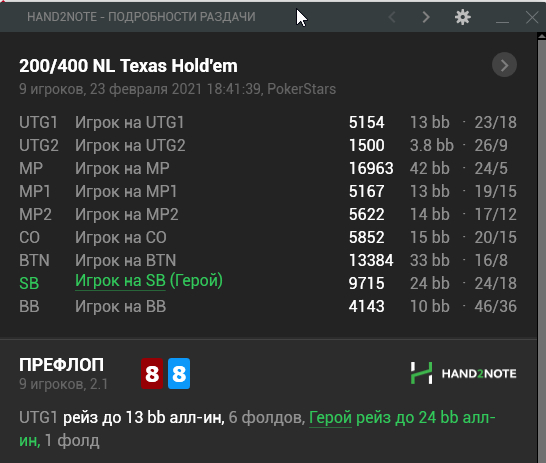Click the ПРЕФЛОП section heading
546x463 pixels.
coord(61,364)
